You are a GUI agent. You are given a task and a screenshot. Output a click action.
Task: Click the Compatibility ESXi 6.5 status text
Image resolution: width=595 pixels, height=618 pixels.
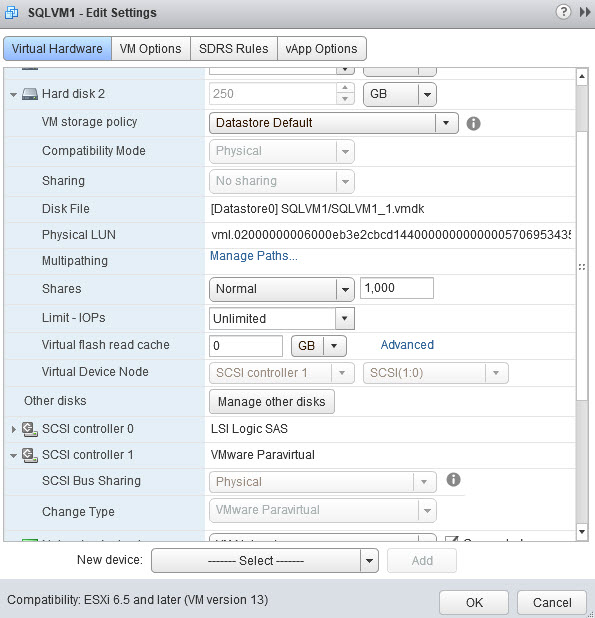click(x=138, y=600)
